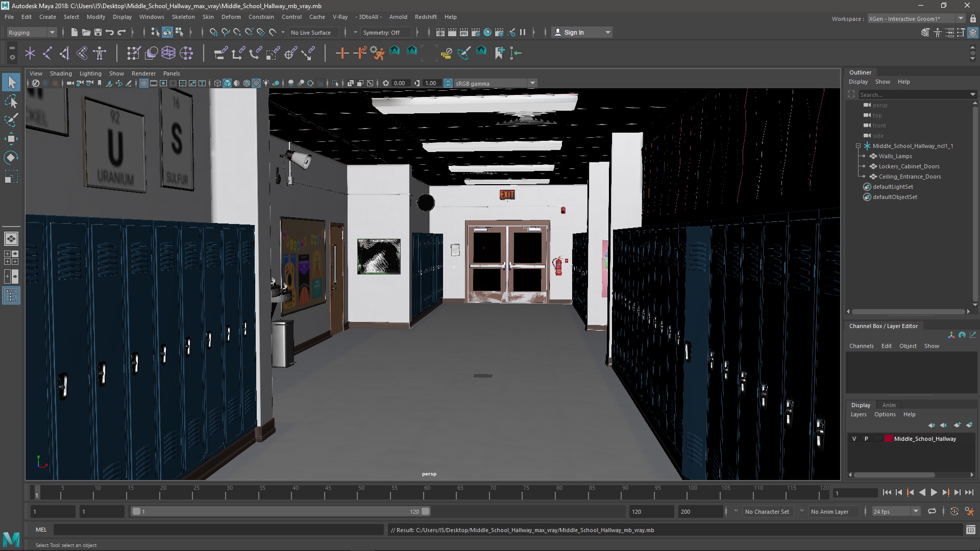Click the Render menu tab

[143, 72]
